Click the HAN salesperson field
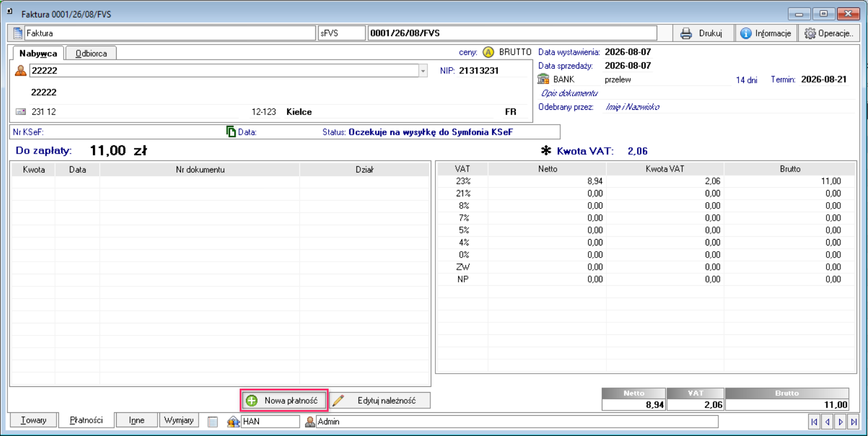Viewport: 868px width, 436px height. coord(270,422)
